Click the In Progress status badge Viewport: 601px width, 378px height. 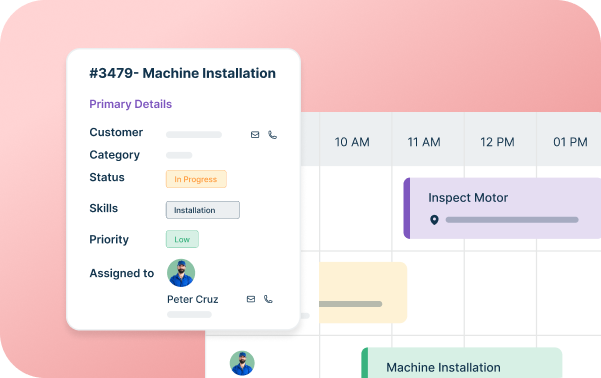[x=196, y=179]
